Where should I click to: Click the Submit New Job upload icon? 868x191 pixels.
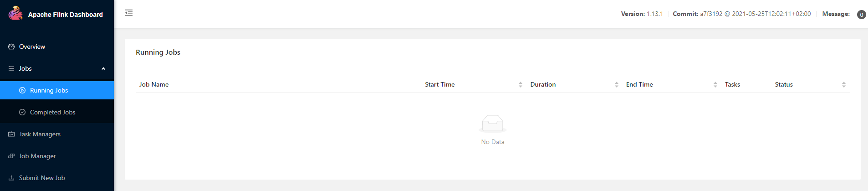(x=11, y=178)
